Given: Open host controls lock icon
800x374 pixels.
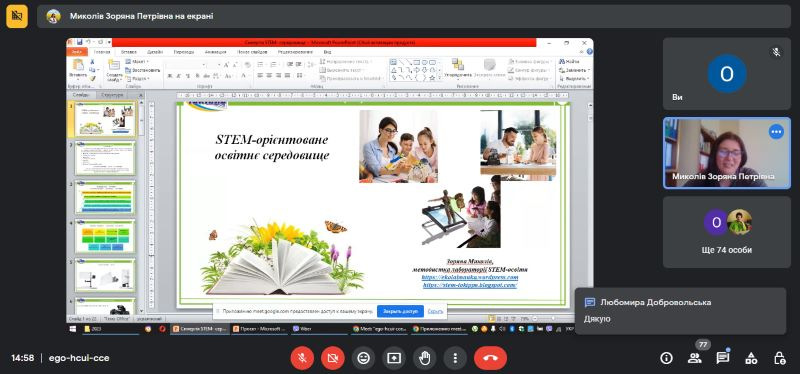Looking at the screenshot, I should pyautogui.click(x=779, y=358).
